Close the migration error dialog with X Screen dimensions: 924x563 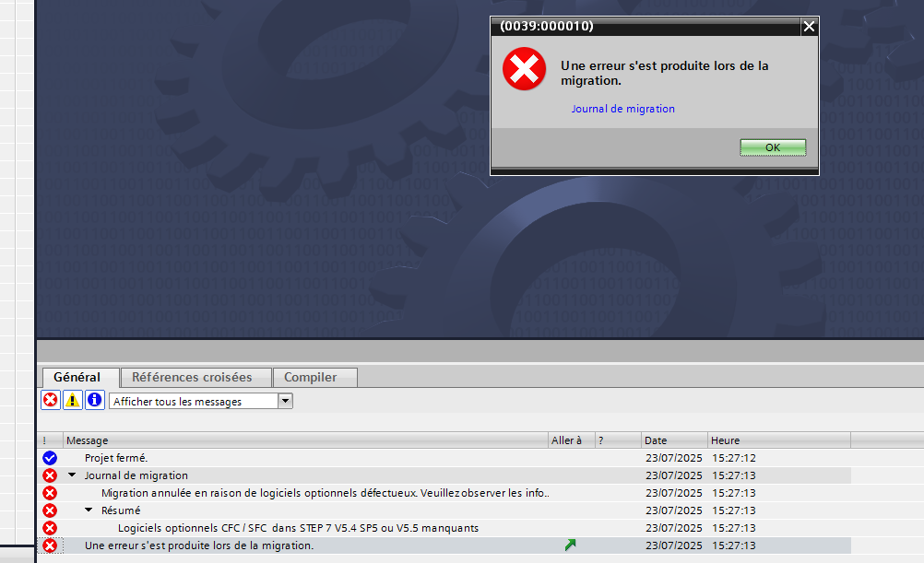point(809,27)
